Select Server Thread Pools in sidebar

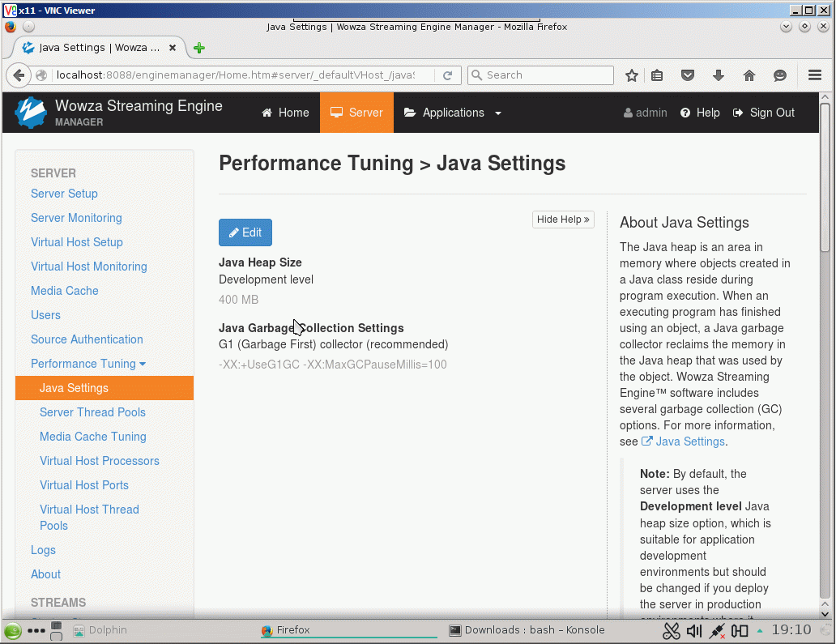coord(92,412)
